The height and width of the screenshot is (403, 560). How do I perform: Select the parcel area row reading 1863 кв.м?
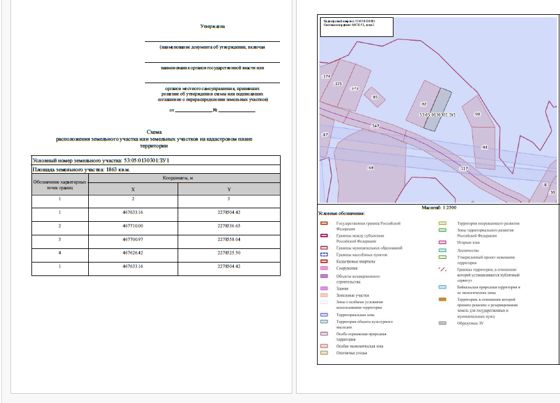[x=156, y=169]
